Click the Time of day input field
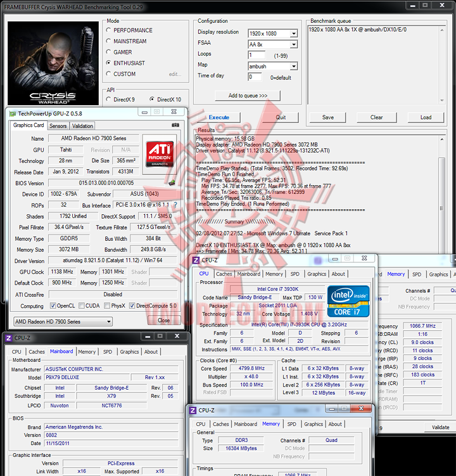 (255, 77)
